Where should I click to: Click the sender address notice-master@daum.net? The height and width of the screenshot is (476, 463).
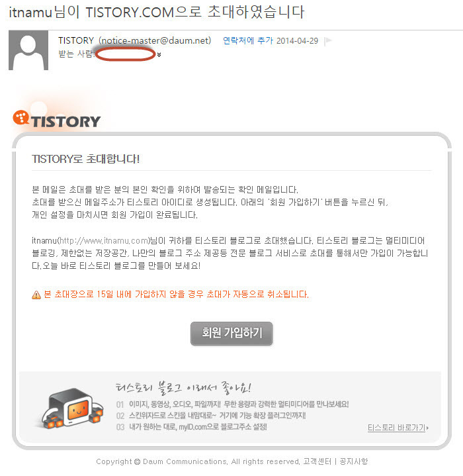[155, 40]
